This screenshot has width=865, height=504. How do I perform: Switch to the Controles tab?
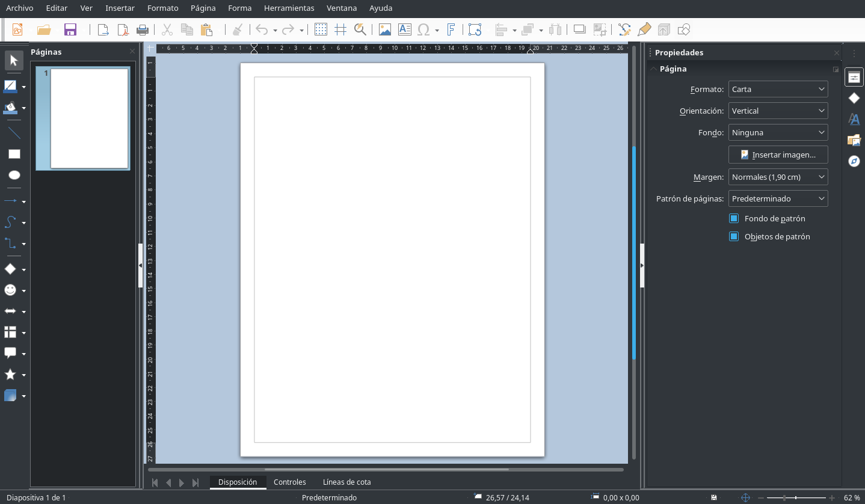(290, 482)
